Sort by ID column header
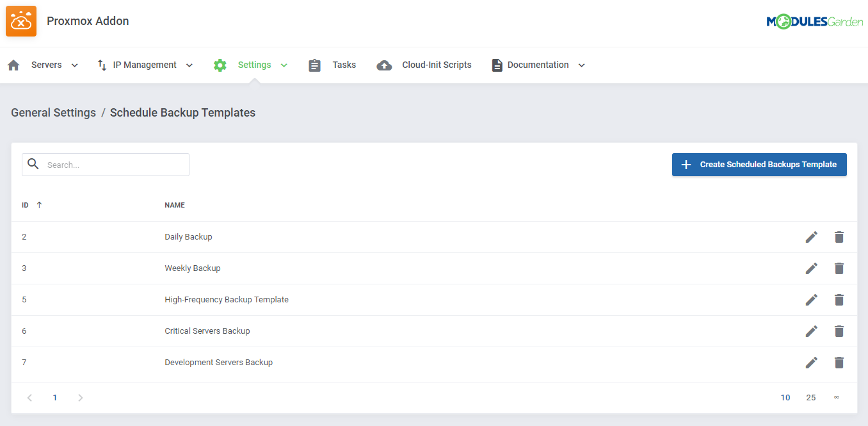This screenshot has width=868, height=426. (25, 205)
